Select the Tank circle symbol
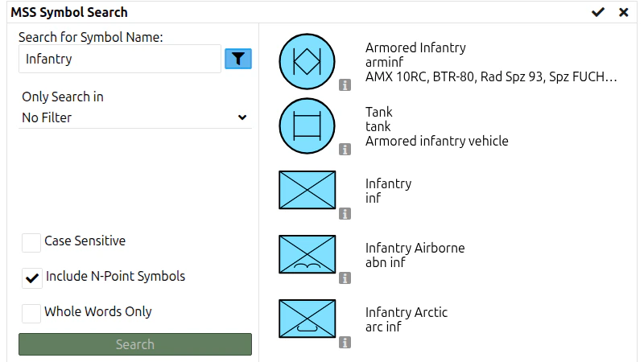Viewport: 644px width, 362px height. (307, 126)
